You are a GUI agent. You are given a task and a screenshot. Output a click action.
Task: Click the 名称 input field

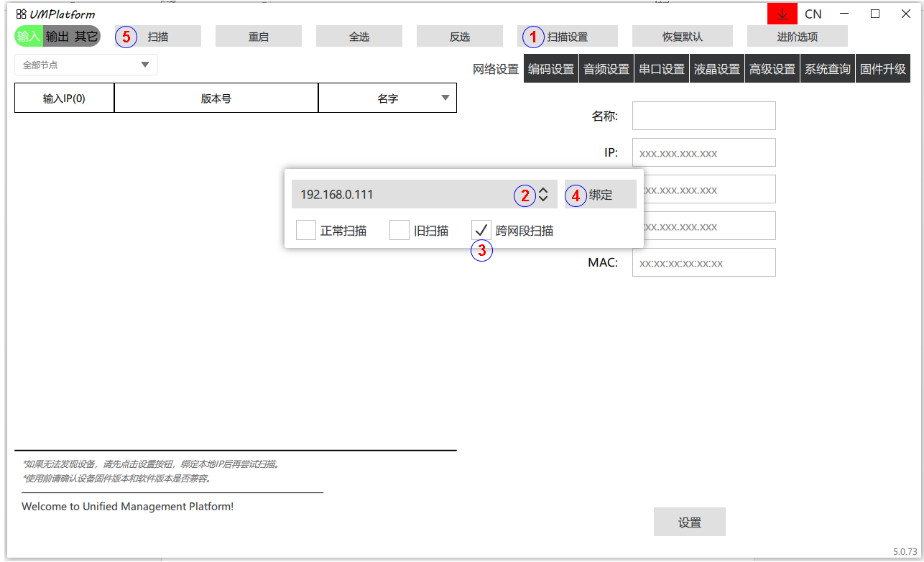click(x=703, y=116)
